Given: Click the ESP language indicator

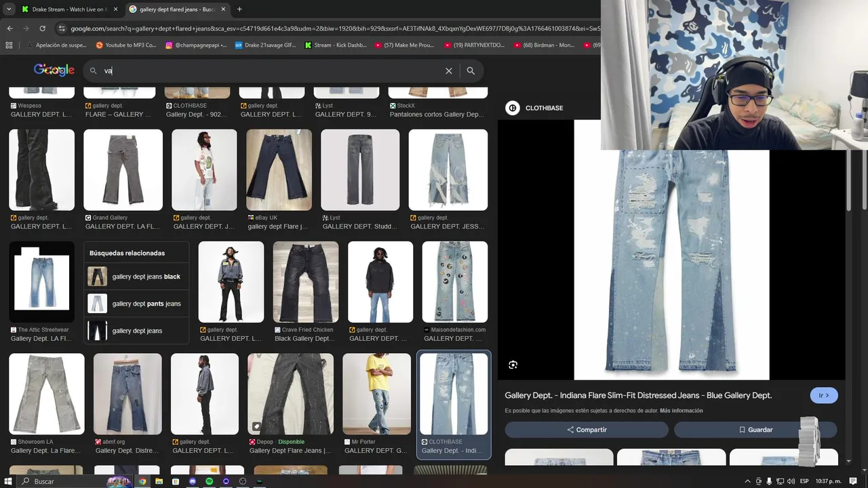Looking at the screenshot, I should coord(804,481).
